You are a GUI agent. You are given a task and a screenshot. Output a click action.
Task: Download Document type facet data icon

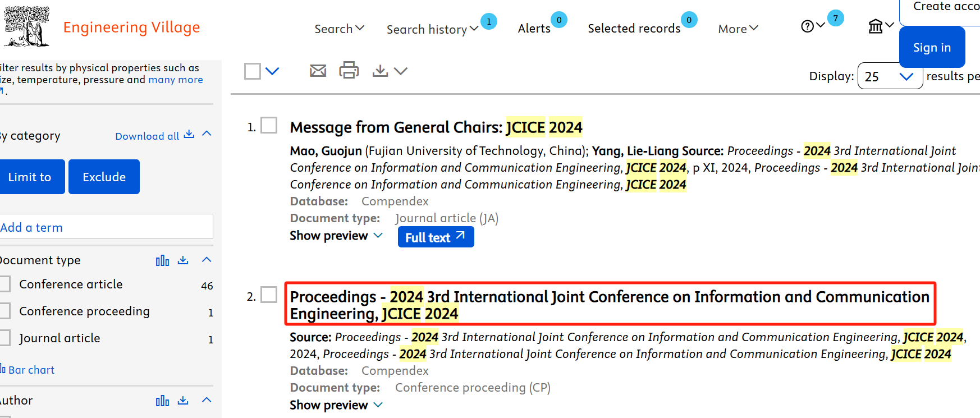pyautogui.click(x=183, y=260)
